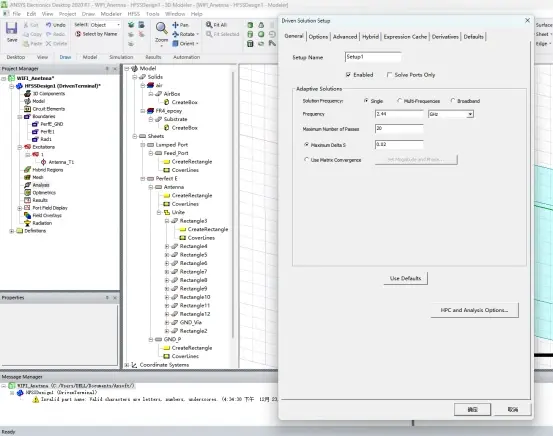This screenshot has height=436, width=554.
Task: Open the Draw ribbon tab
Action: pos(65,57)
